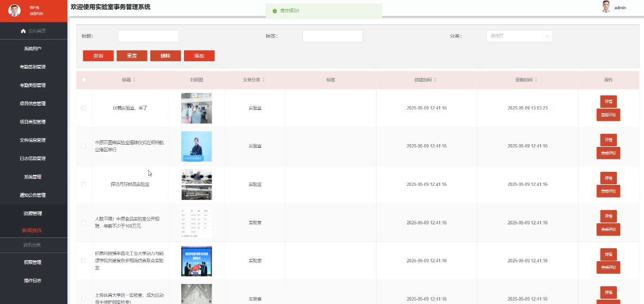Check the row 中原食品实验室公开招聘

coord(84,222)
